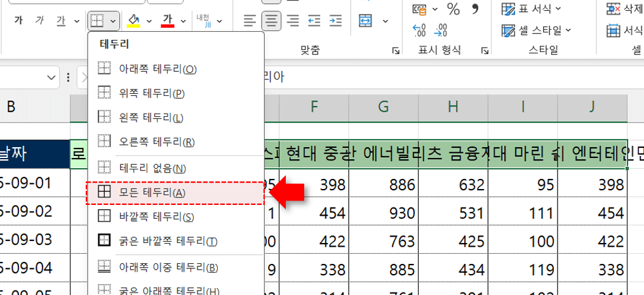Image resolution: width=644 pixels, height=295 pixels.
Task: Select 왼쪽 테두리 (Left Border)
Action: [x=176, y=118]
